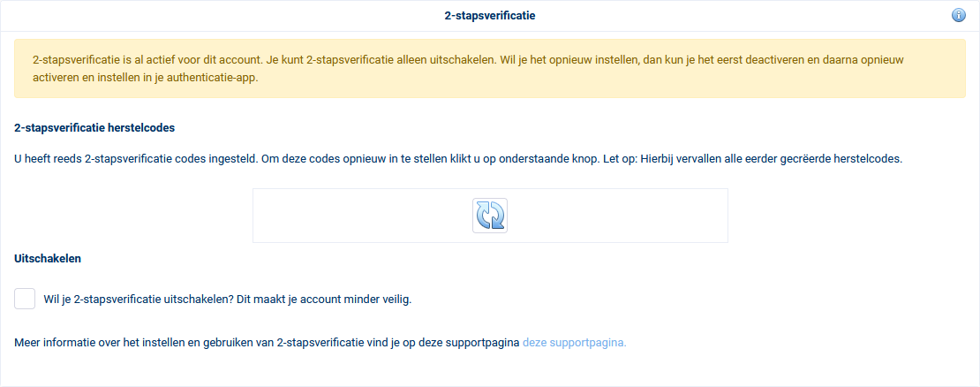
Task: Click the '2-stapsverificatie' panel title
Action: (490, 16)
